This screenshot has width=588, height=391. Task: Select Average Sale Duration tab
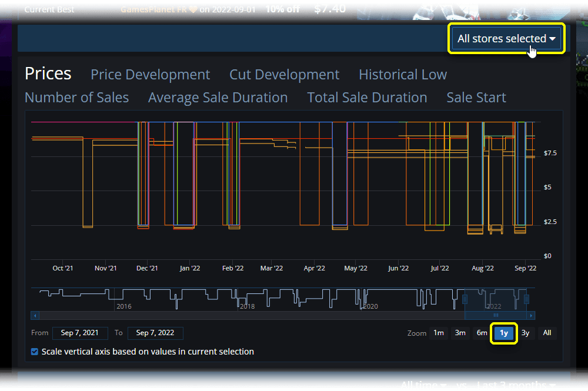click(x=218, y=98)
